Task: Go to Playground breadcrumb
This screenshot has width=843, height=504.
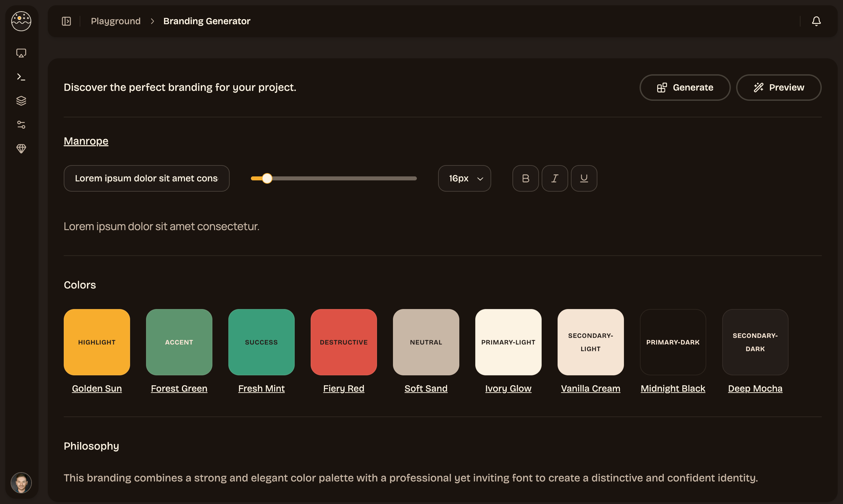Action: tap(115, 21)
